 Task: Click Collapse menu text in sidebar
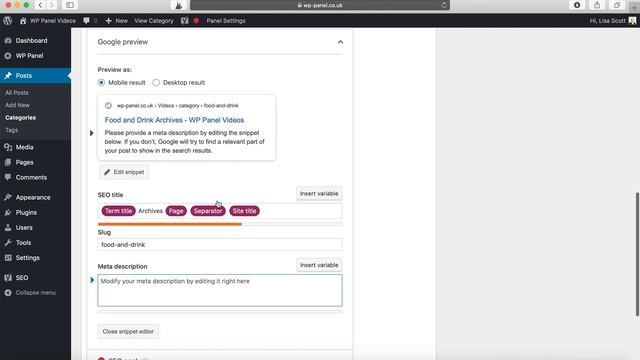pos(36,293)
